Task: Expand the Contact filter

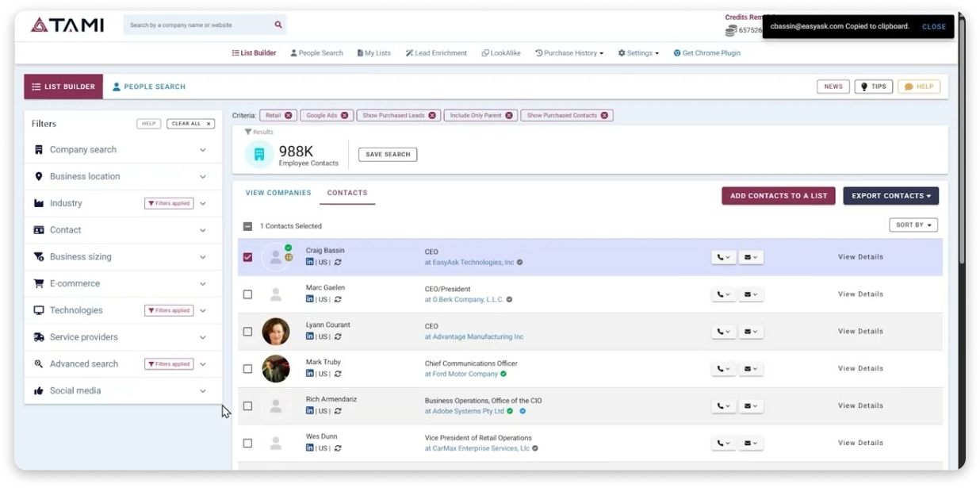Action: point(123,230)
